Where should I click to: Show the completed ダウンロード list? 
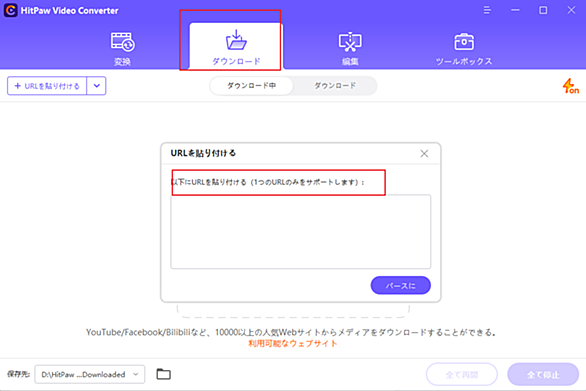point(335,86)
